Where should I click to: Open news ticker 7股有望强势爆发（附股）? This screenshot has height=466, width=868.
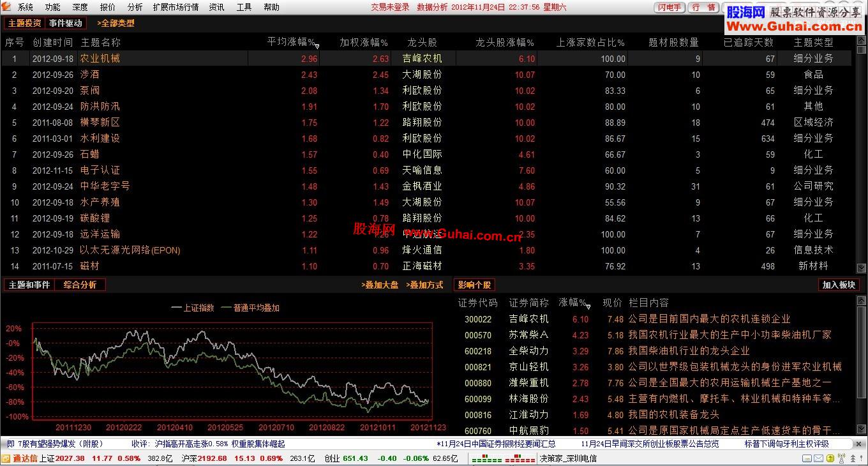click(x=61, y=444)
